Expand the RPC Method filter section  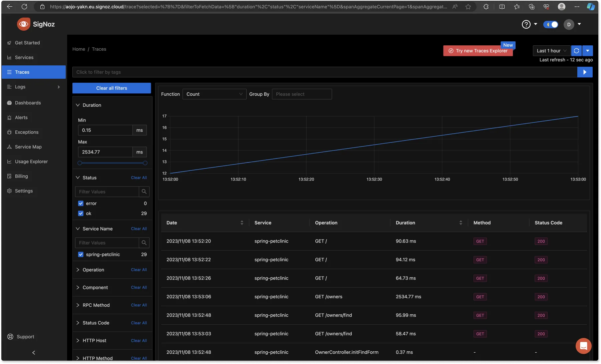(78, 305)
